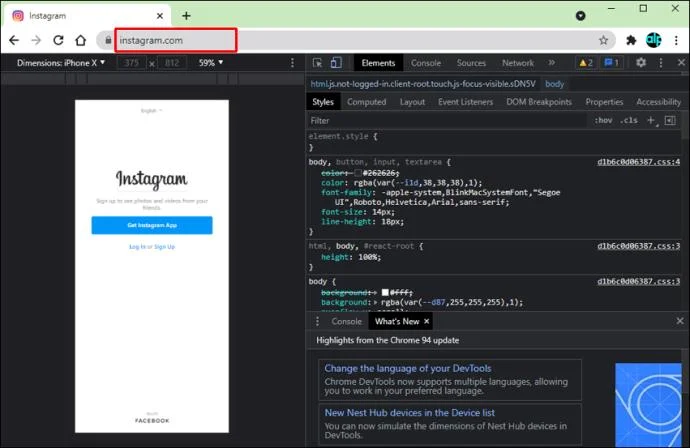
Task: Click the styles Filter field
Action: click(x=447, y=121)
